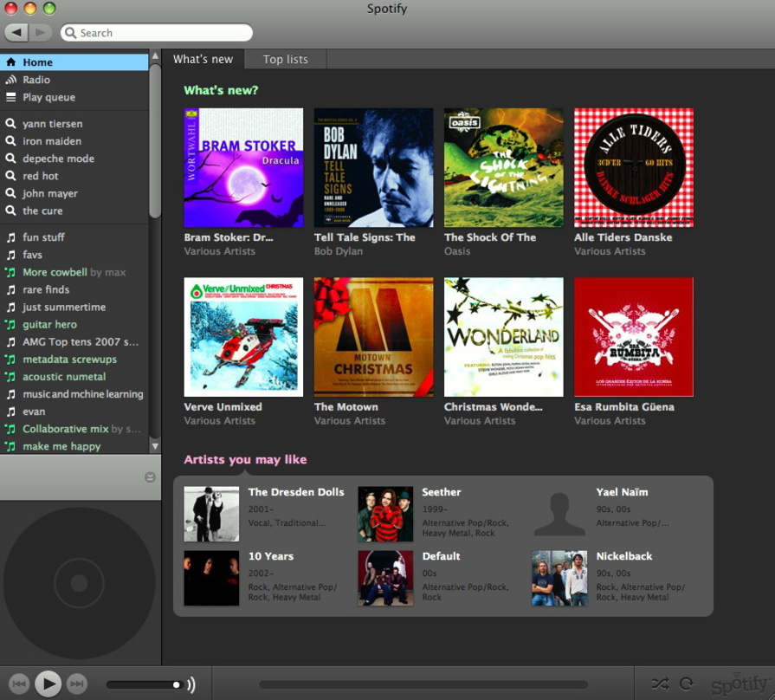
Task: Click the Yael Naïm placeholder silhouette
Action: coord(559,514)
